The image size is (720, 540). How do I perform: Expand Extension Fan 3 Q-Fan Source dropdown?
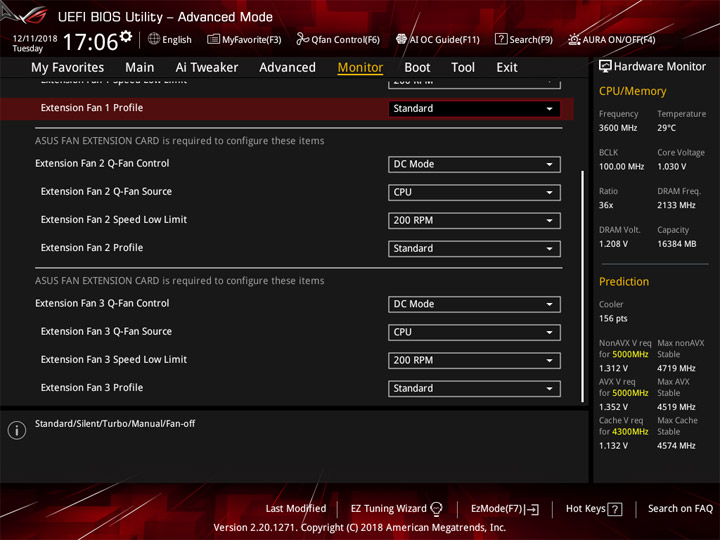coord(474,332)
